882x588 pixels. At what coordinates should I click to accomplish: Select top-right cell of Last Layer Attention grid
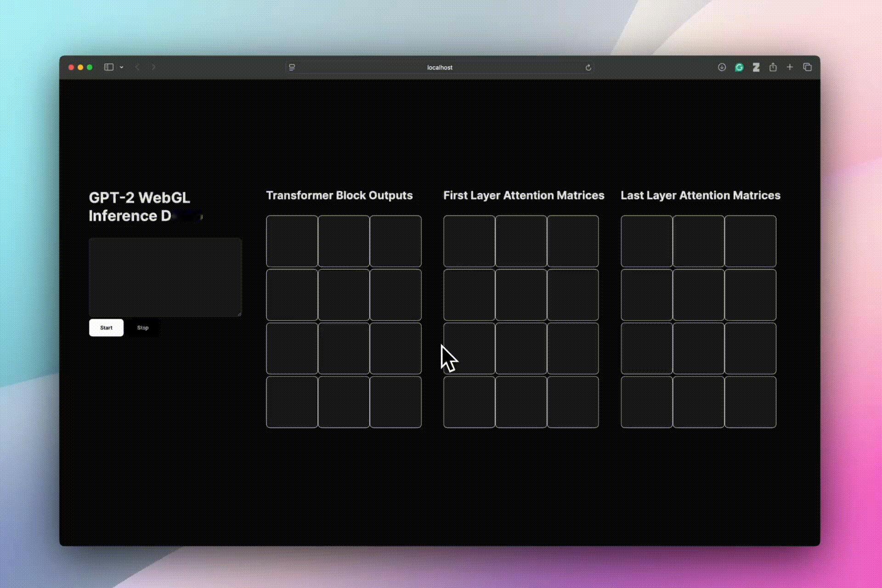click(751, 241)
